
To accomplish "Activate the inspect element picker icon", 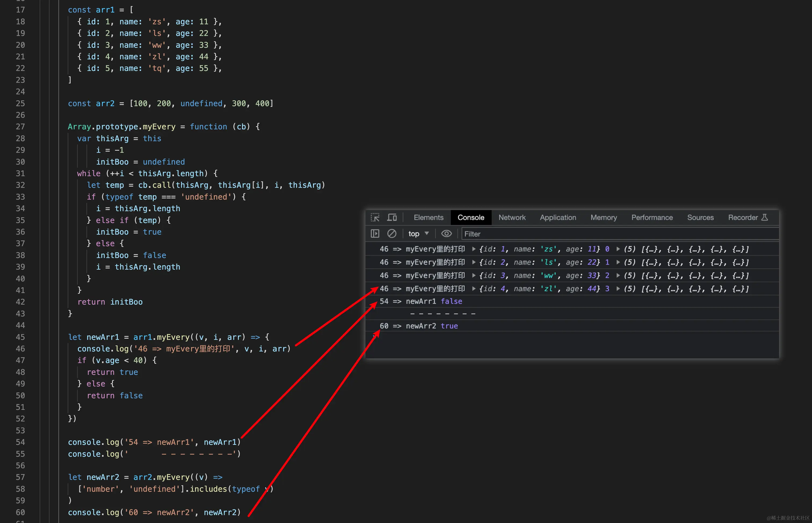I will [375, 217].
